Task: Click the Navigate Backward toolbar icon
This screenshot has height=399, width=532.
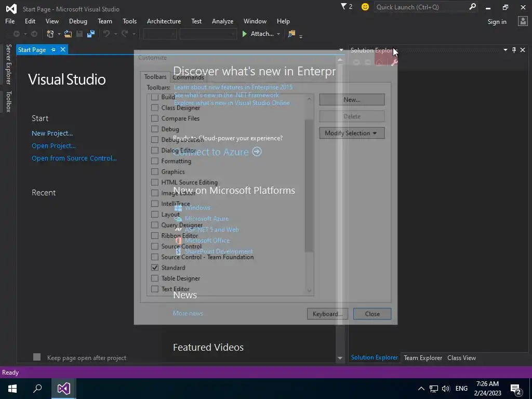Action: click(16, 34)
